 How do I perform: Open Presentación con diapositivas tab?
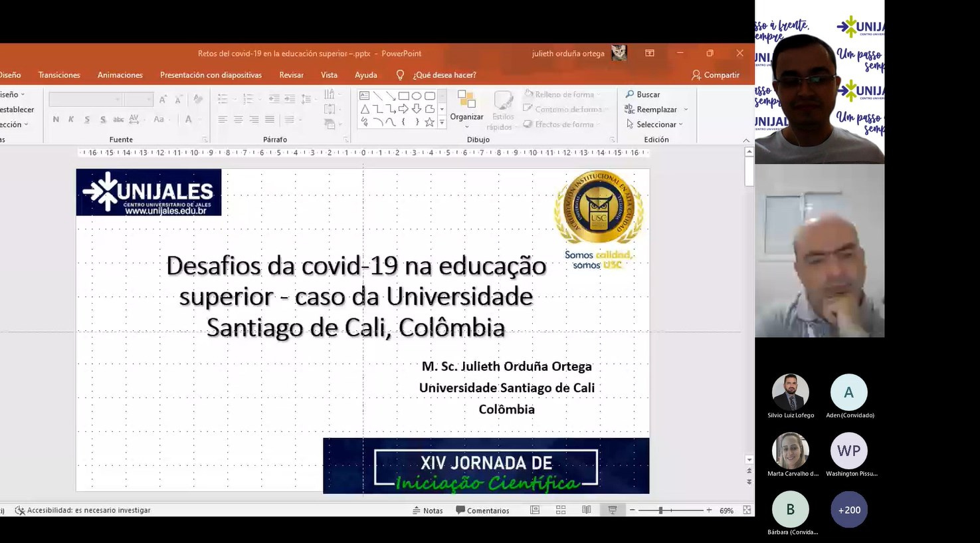[211, 75]
